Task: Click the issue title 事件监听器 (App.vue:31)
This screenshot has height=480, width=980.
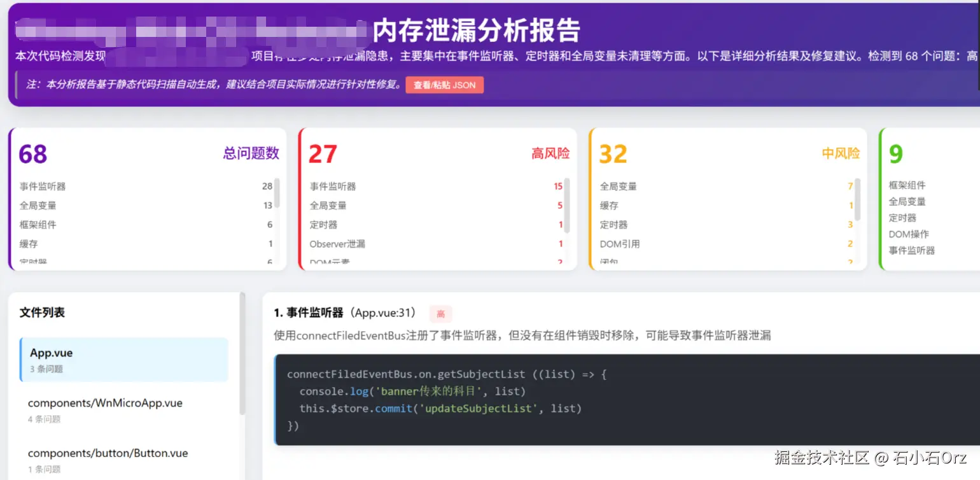Action: [x=345, y=313]
